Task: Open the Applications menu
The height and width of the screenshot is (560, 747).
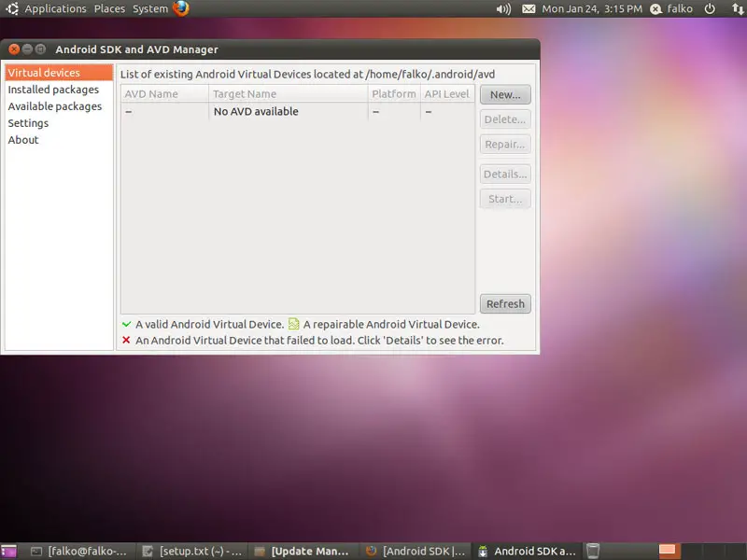Action: point(55,9)
